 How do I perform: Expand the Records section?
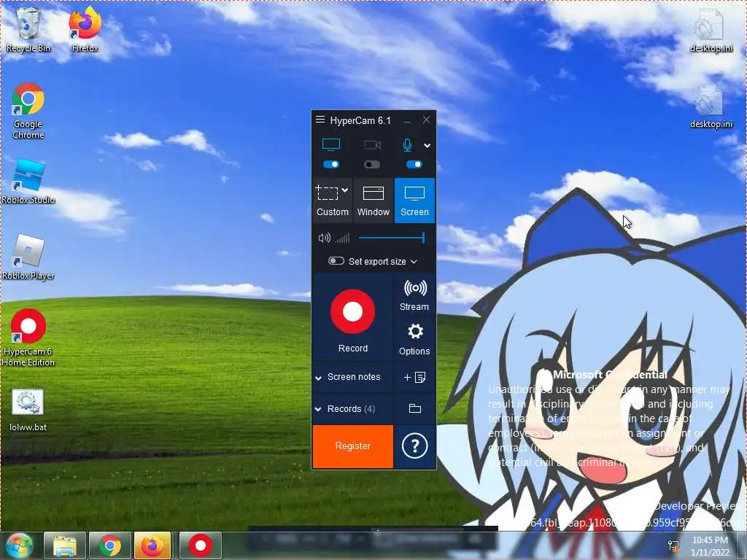[x=352, y=408]
